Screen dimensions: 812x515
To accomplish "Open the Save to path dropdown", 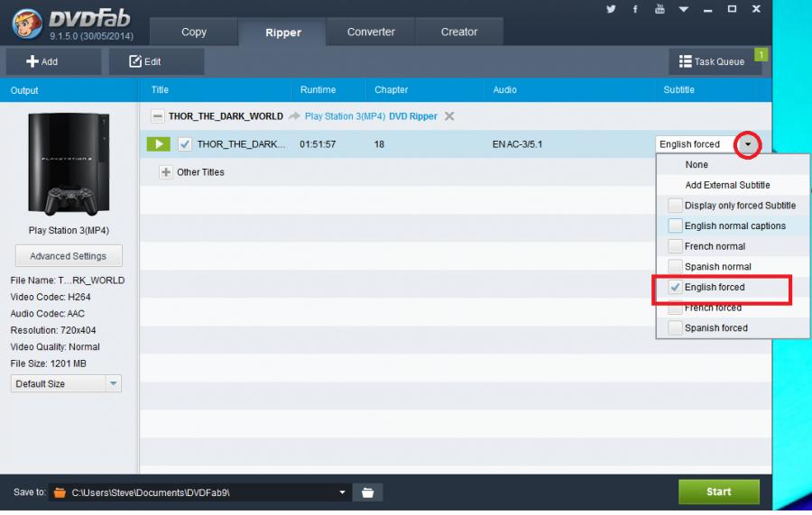I will 342,492.
